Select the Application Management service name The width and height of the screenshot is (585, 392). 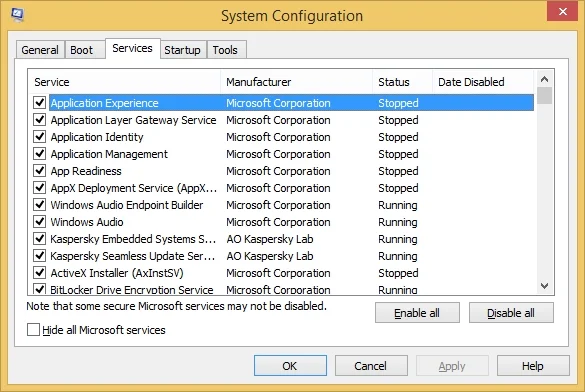point(109,154)
